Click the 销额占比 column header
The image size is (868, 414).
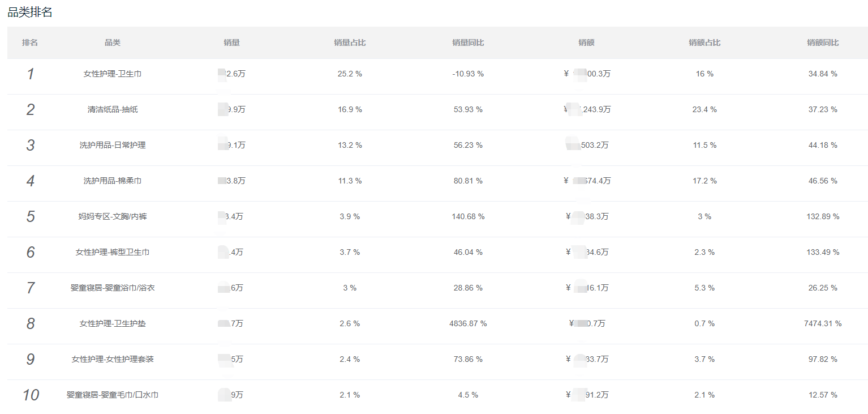coord(704,42)
